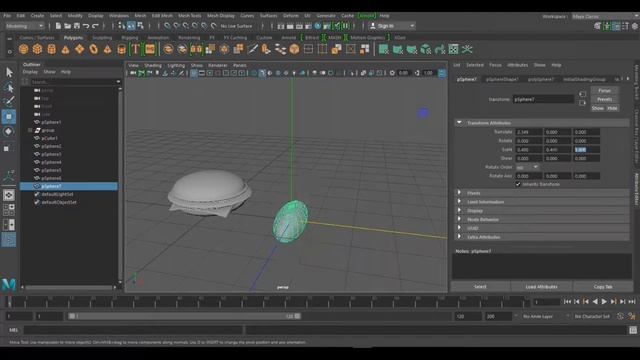
Task: Click the Multi-Cut knife shelf icon
Action: point(253,49)
